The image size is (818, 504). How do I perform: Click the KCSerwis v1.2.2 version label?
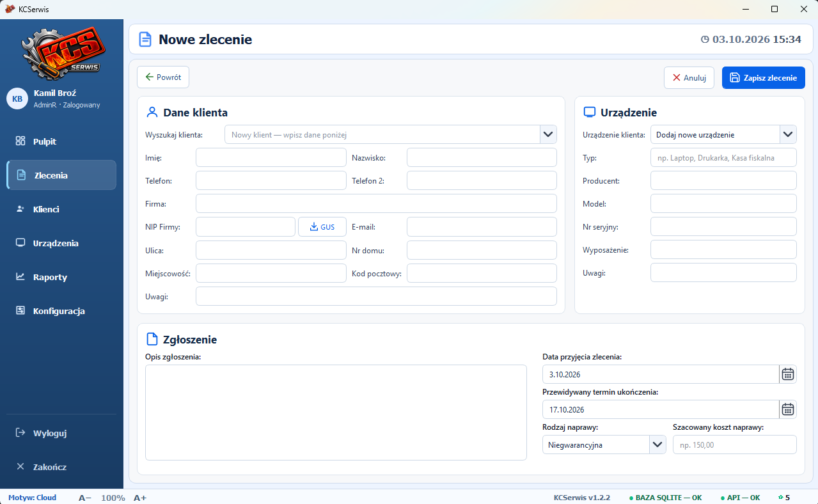pyautogui.click(x=582, y=498)
